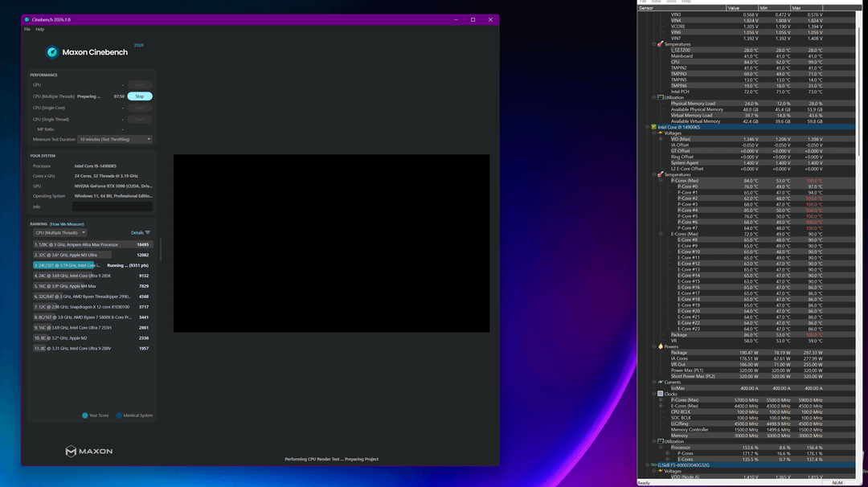
Task: Expand the P-Cores utilization node
Action: 667,453
